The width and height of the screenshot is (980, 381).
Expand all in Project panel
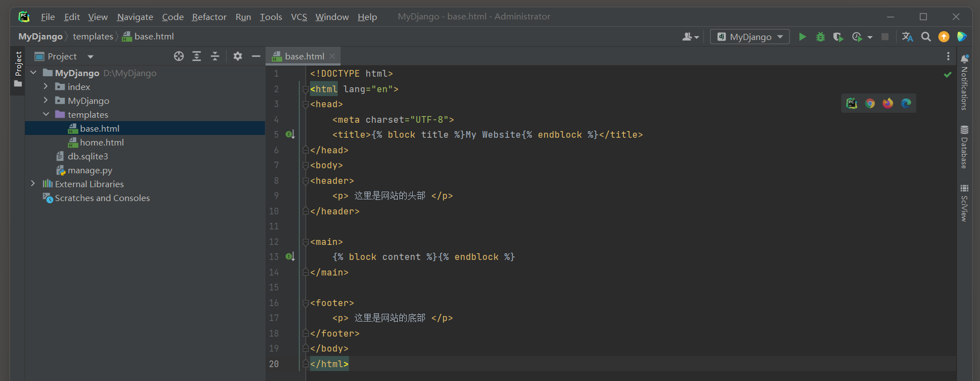coord(197,56)
